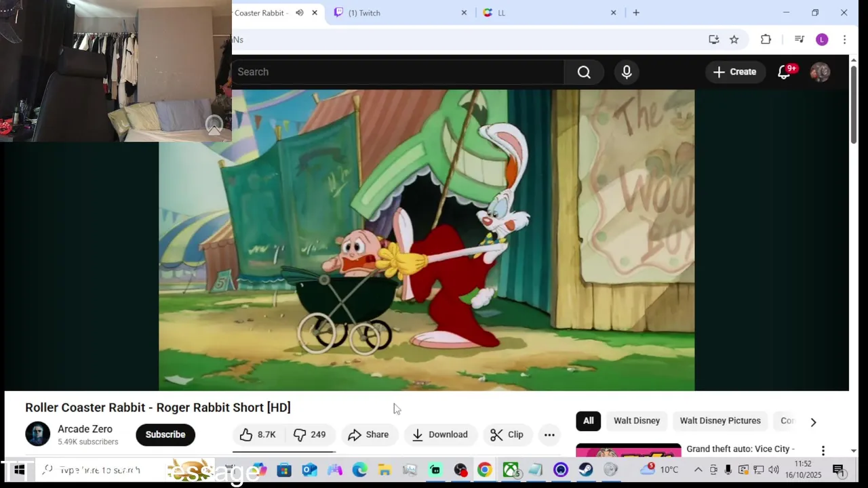Close the Coaster Rabbit tab
Viewport: 868px width, 488px height.
pyautogui.click(x=315, y=13)
